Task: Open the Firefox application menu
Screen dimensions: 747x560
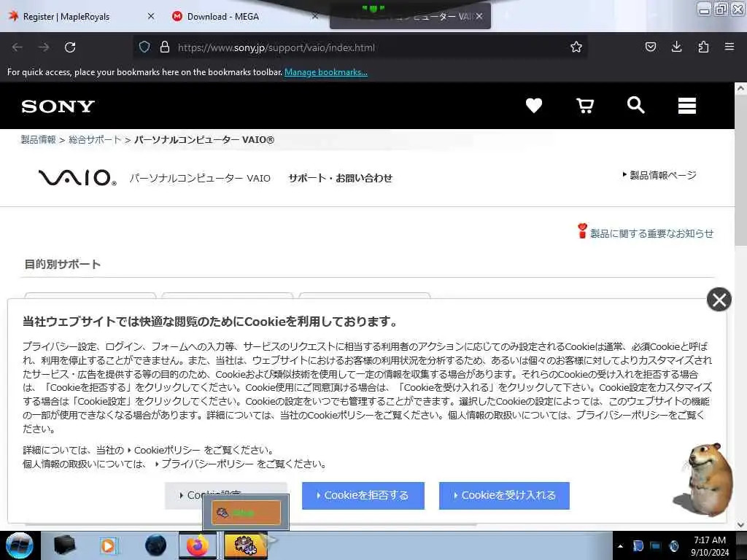Action: [x=729, y=47]
